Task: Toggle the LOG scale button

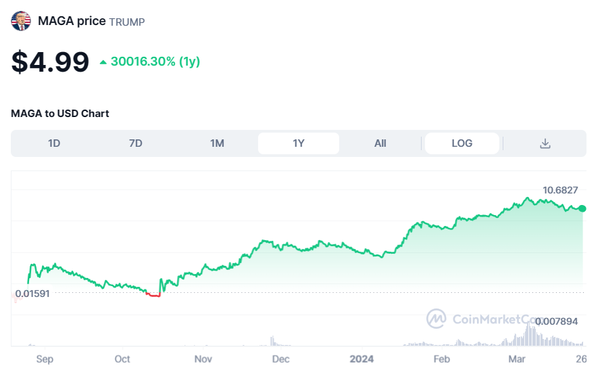Action: (x=462, y=143)
